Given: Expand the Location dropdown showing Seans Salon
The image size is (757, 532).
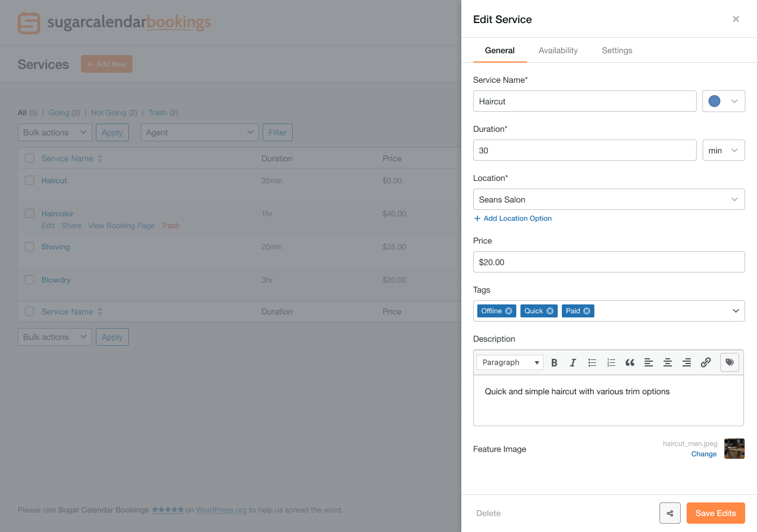Looking at the screenshot, I should [x=609, y=199].
